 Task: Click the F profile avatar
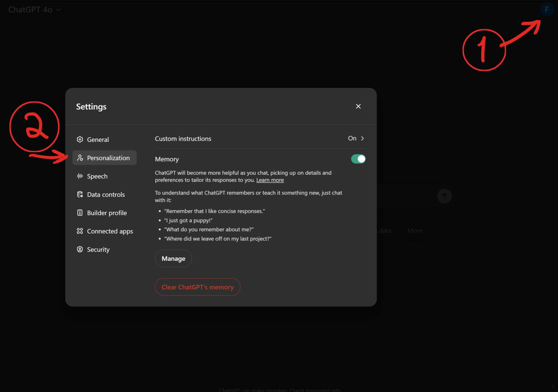pos(547,10)
